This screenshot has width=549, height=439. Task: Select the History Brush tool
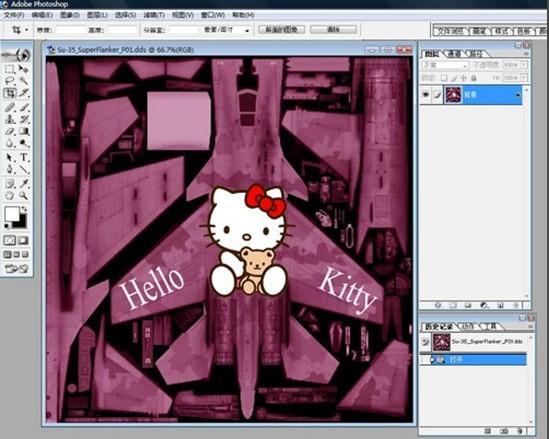coord(23,119)
